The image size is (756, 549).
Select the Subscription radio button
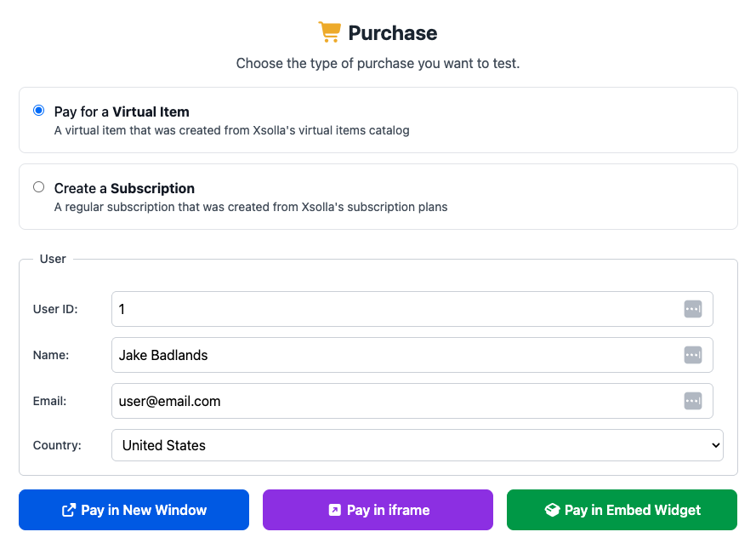pos(38,187)
